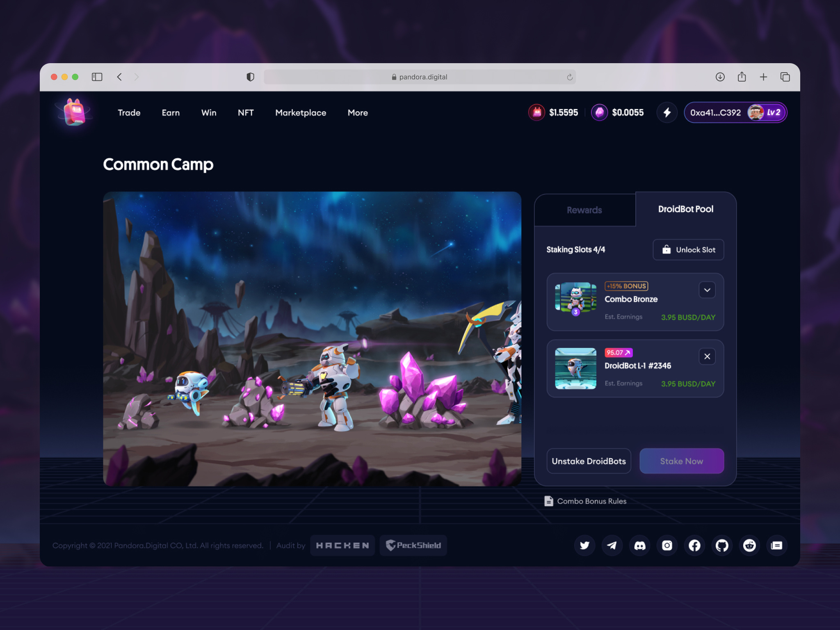Switch to the Rewards tab
The width and height of the screenshot is (840, 630).
[x=584, y=210]
